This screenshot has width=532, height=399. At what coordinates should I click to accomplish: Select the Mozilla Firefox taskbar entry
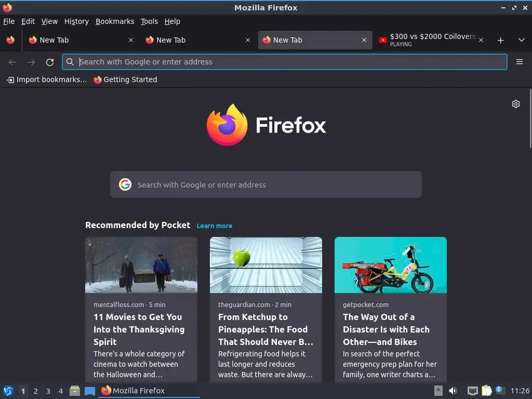(x=149, y=391)
